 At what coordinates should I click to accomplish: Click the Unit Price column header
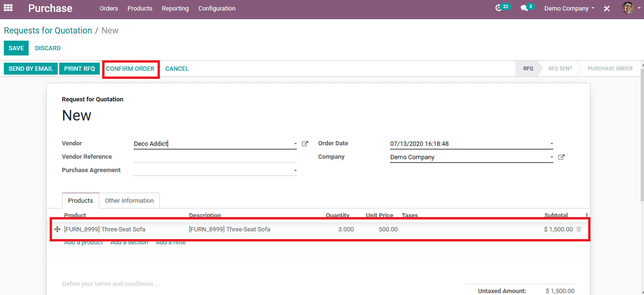coord(380,216)
